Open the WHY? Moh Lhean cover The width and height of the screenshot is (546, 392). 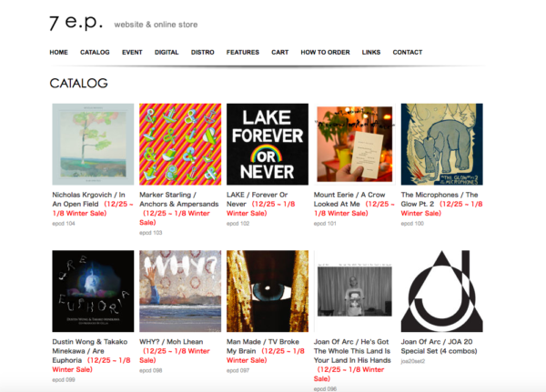(x=180, y=291)
